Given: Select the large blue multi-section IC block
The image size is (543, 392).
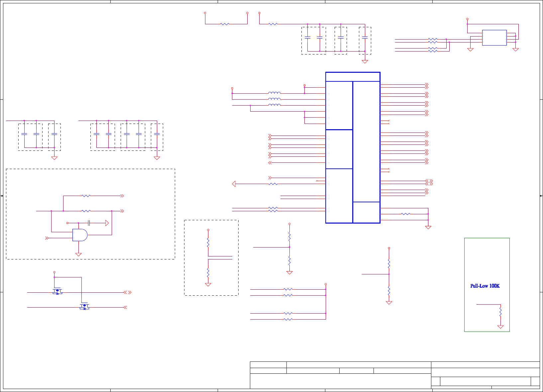Looking at the screenshot, I should tap(353, 147).
